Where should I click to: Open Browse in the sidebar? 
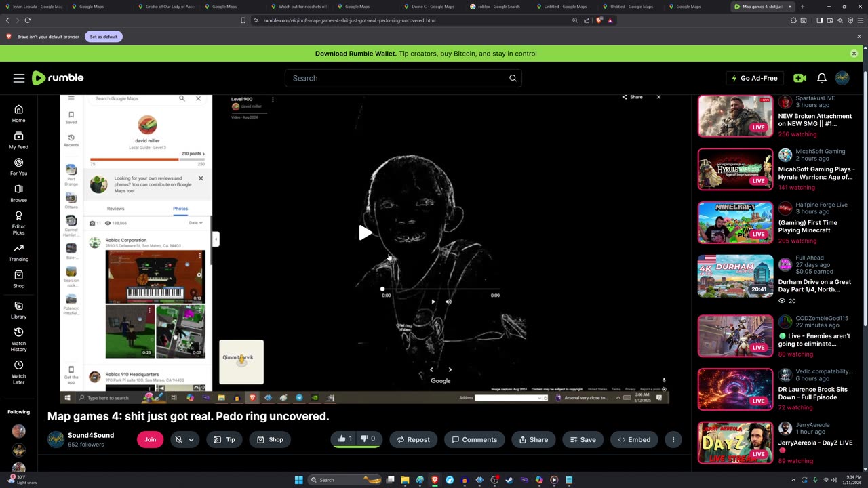point(18,194)
